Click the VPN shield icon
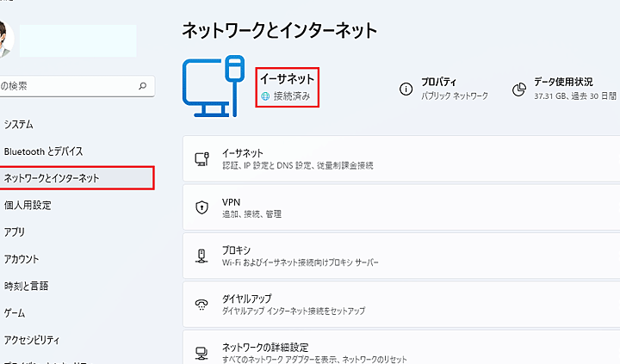 point(202,207)
